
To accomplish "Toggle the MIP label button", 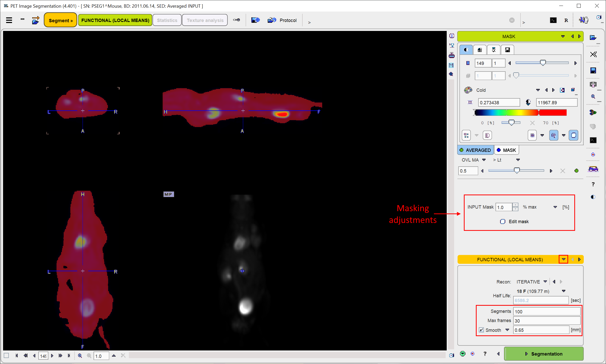I will (x=169, y=194).
